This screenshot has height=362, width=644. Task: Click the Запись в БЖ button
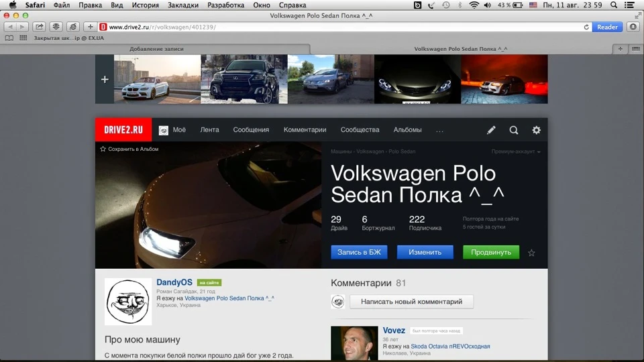359,252
